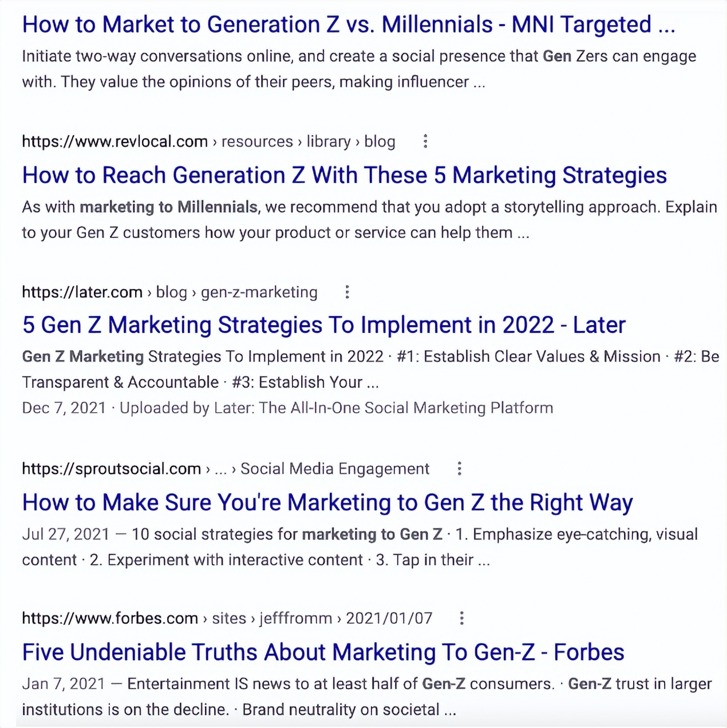Open 'Five Undeniable Truths' Forbes article
727x728 pixels.
tap(323, 652)
